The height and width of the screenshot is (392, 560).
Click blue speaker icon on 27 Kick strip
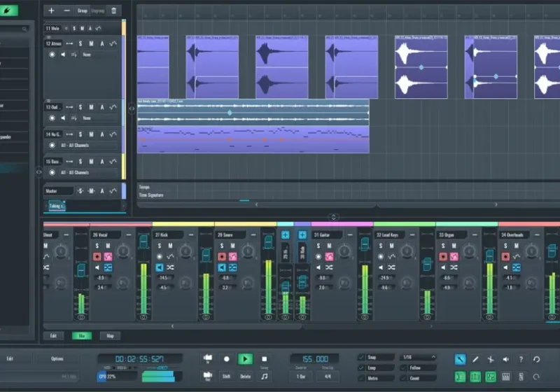coord(160,267)
